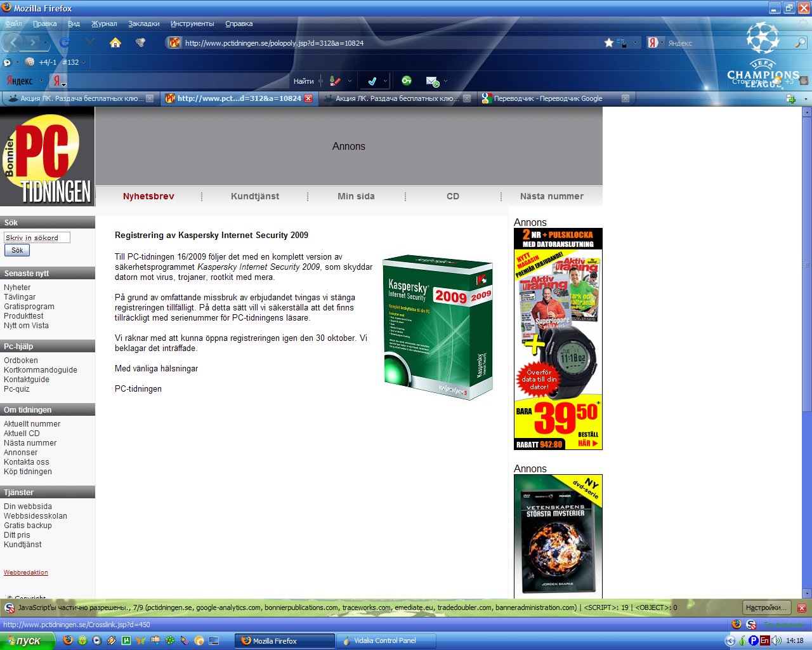The width and height of the screenshot is (812, 650).
Task: Click the highlighter icon on Yandex bar
Action: tap(335, 81)
